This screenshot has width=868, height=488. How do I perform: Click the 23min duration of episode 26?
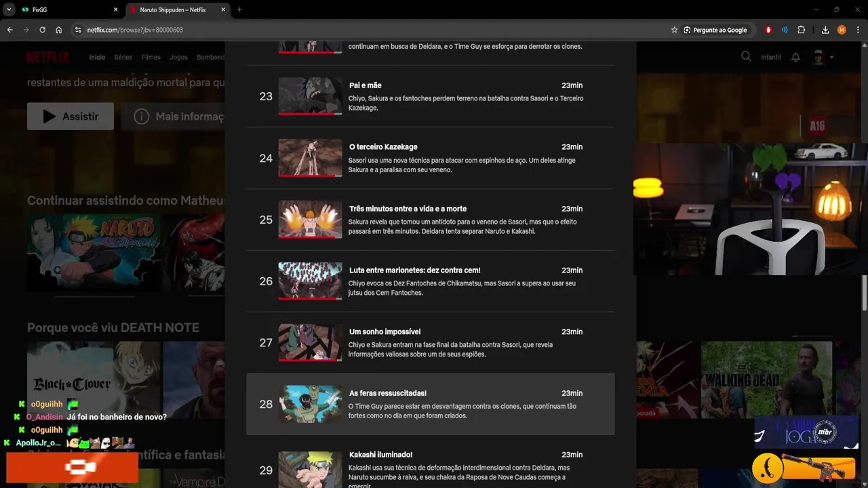[x=572, y=270]
